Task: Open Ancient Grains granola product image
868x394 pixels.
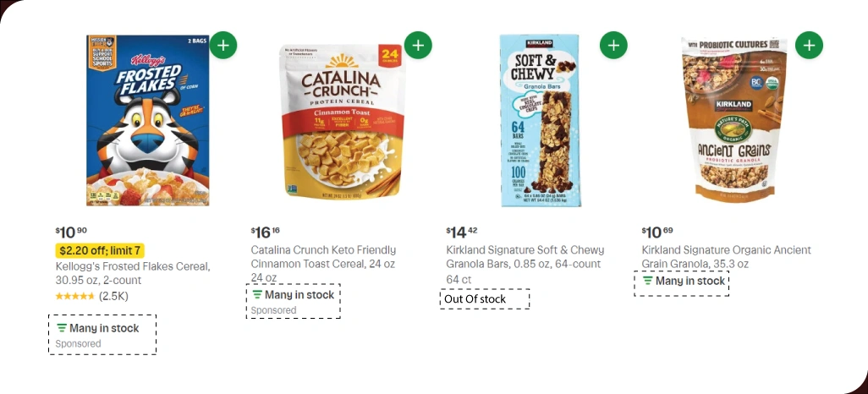Action: click(x=734, y=120)
